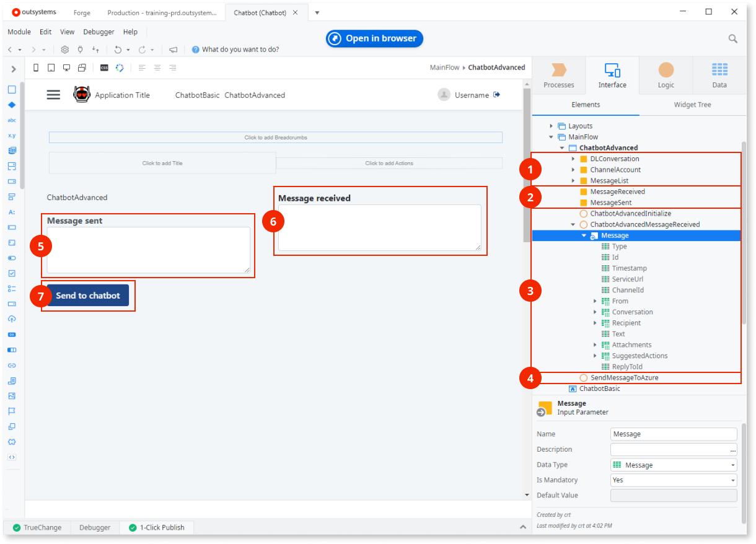Open the theme style editor color wheel icon
The height and width of the screenshot is (544, 756).
click(120, 68)
